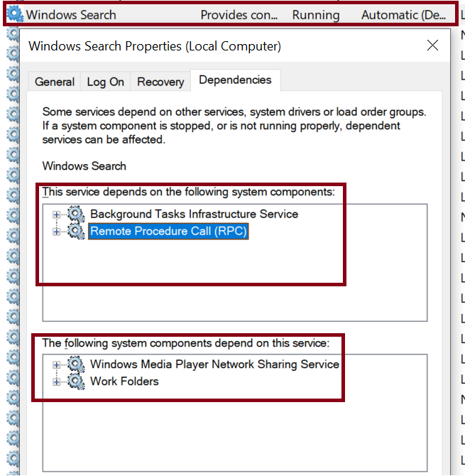Click Running status of Windows Search row
This screenshot has height=476, width=465.
[316, 15]
